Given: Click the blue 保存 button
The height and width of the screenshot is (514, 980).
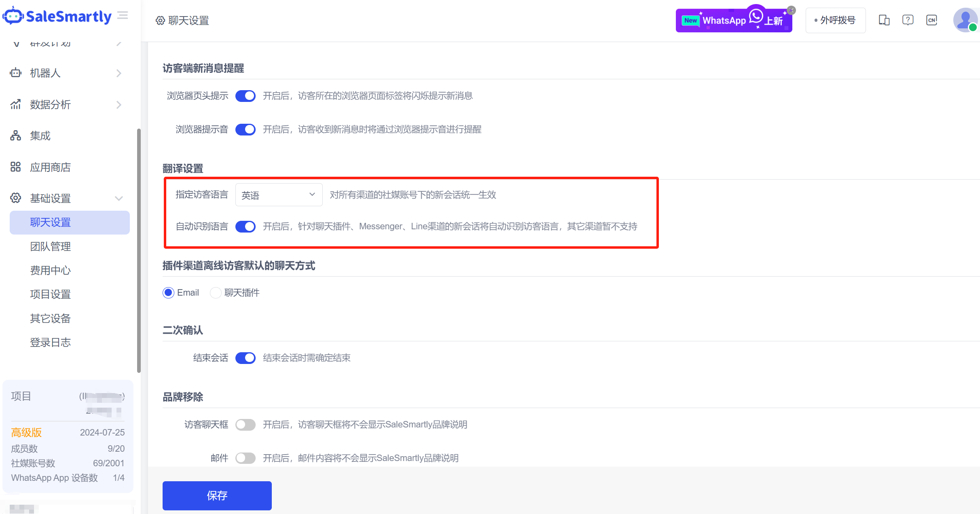Looking at the screenshot, I should coord(217,495).
